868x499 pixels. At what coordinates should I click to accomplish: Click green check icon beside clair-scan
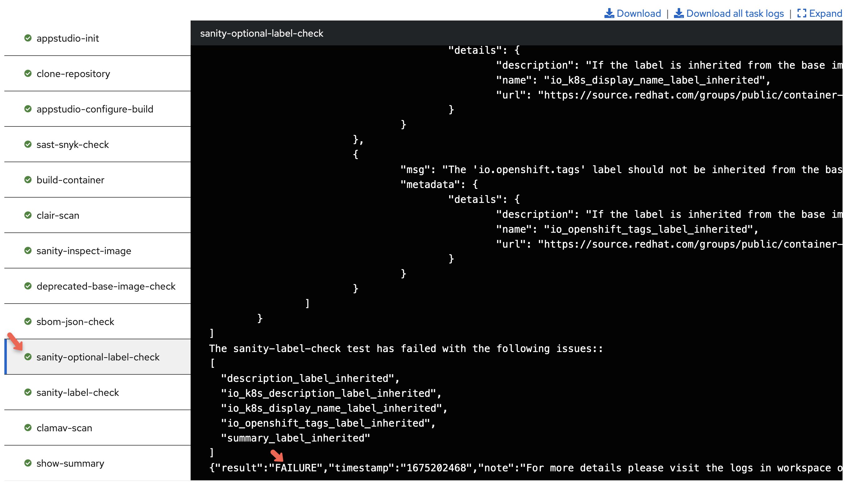click(x=28, y=215)
